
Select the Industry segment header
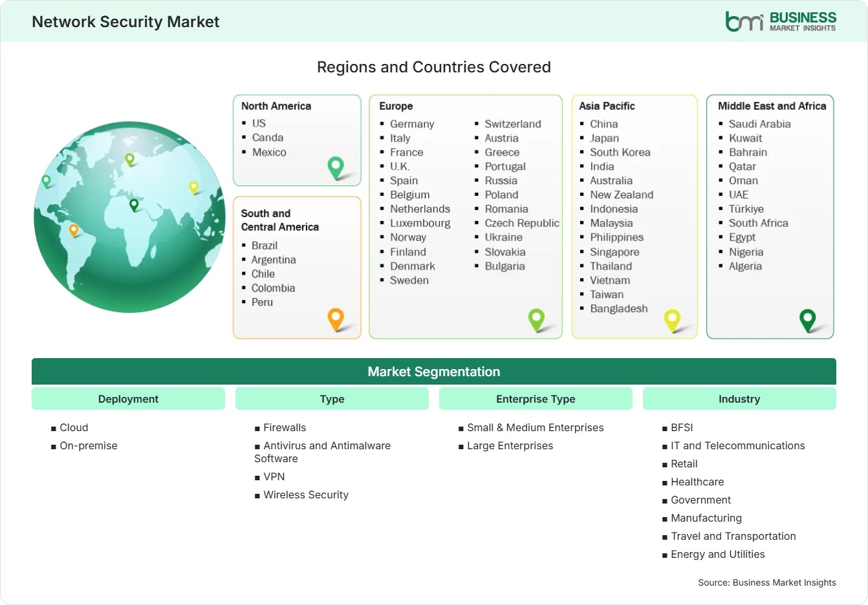739,399
